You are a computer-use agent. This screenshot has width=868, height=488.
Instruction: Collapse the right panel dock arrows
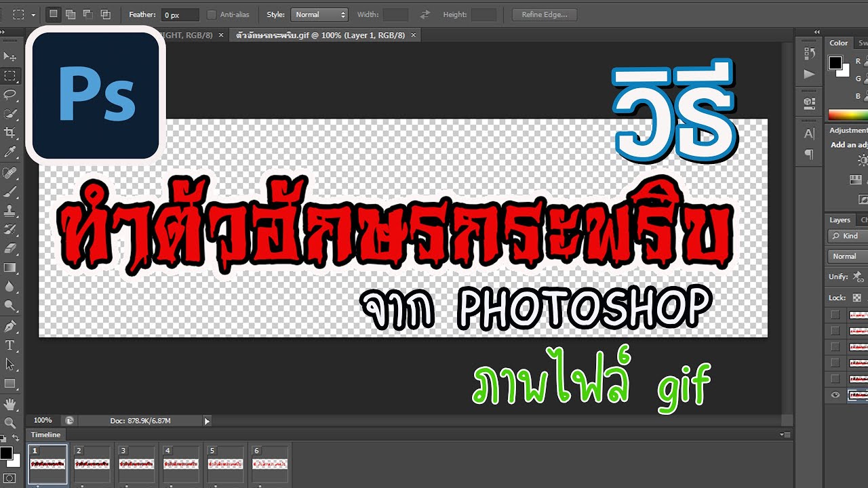point(817,32)
